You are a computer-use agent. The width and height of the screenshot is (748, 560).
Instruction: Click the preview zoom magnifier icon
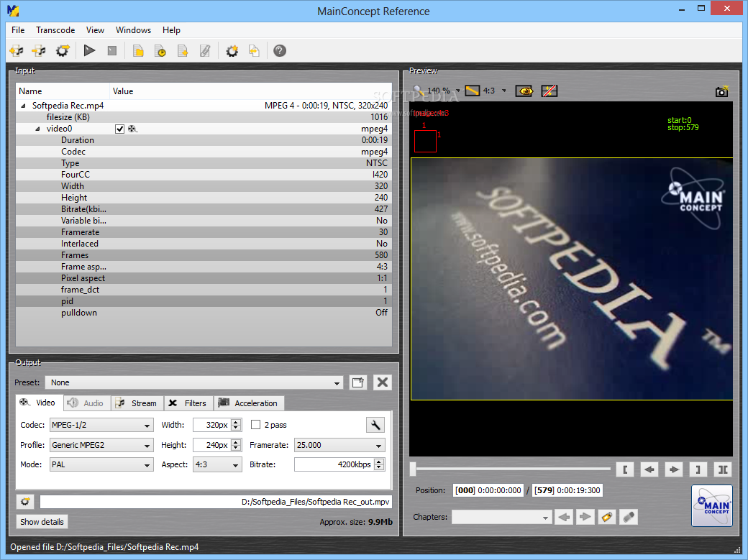pyautogui.click(x=419, y=90)
